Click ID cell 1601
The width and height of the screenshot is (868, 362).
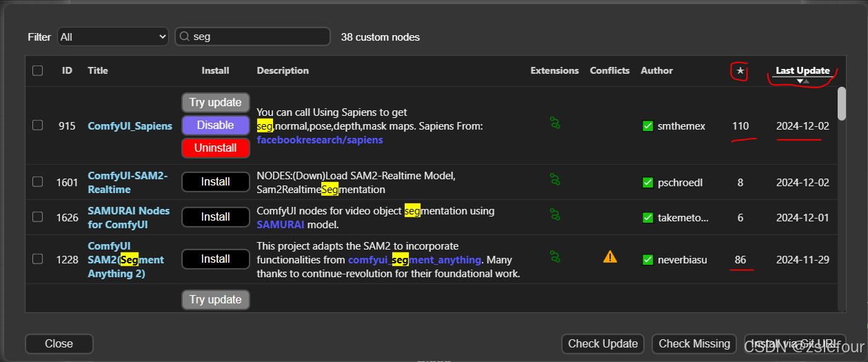(67, 183)
